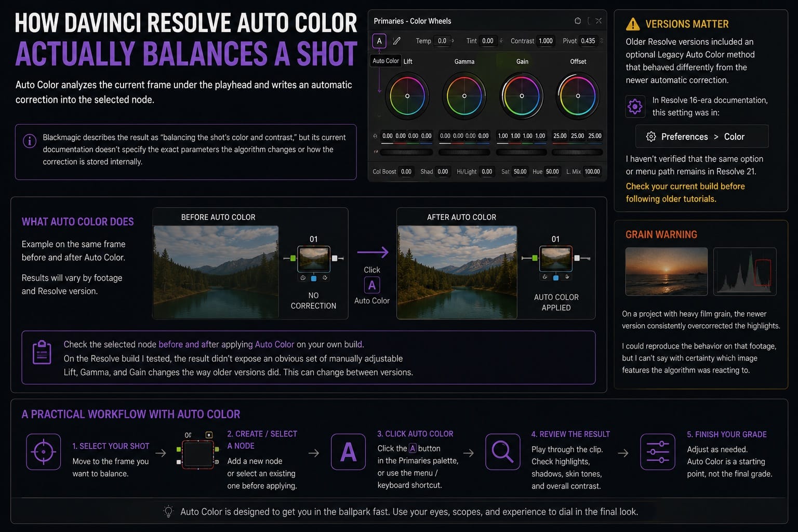Click the A Auto Color icon between thumbnails
The width and height of the screenshot is (798, 532).
click(x=372, y=285)
